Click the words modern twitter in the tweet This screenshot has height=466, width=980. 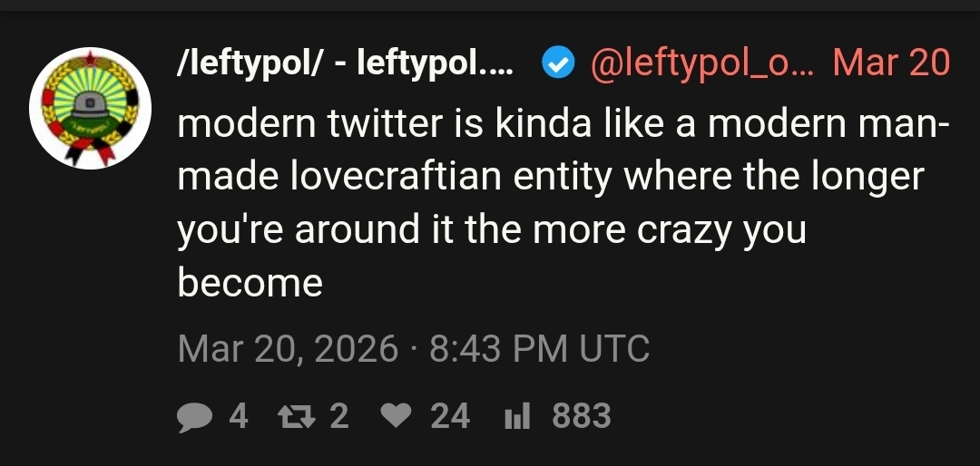click(316, 124)
